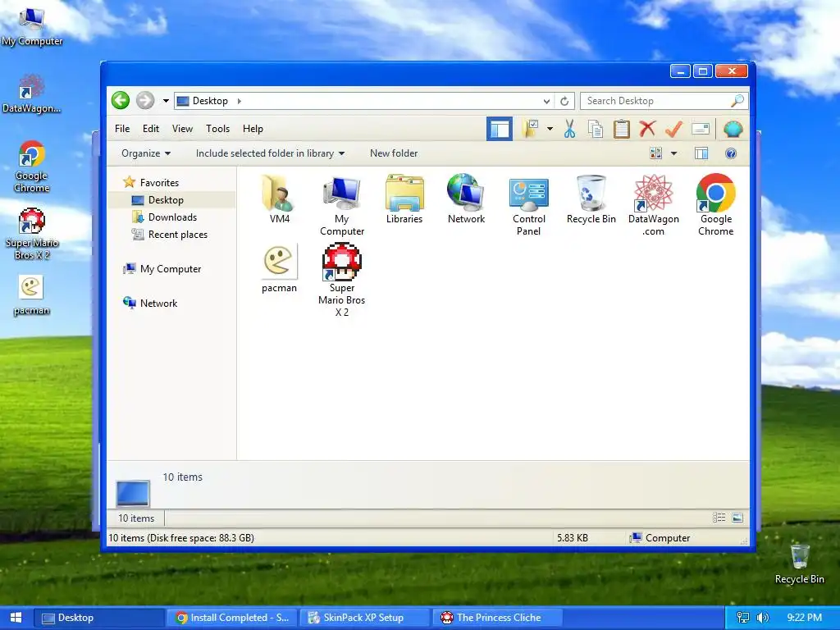Image resolution: width=840 pixels, height=630 pixels.
Task: Click the grey Forward arrow button
Action: pos(144,100)
